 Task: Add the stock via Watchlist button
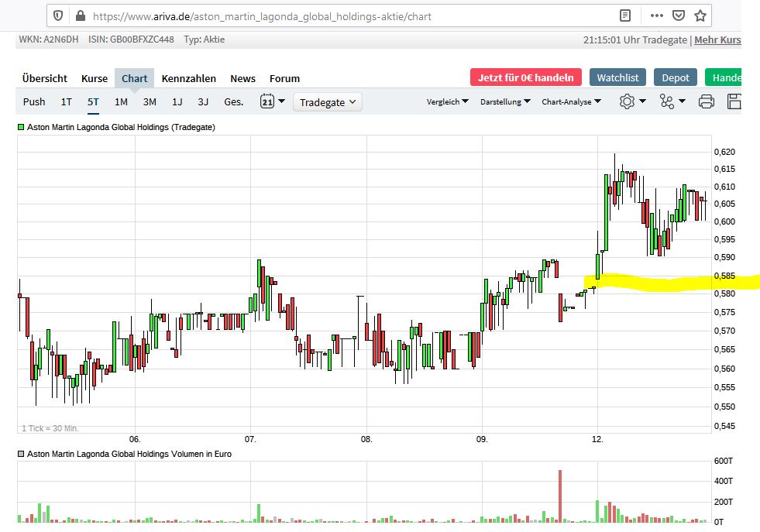(x=617, y=77)
